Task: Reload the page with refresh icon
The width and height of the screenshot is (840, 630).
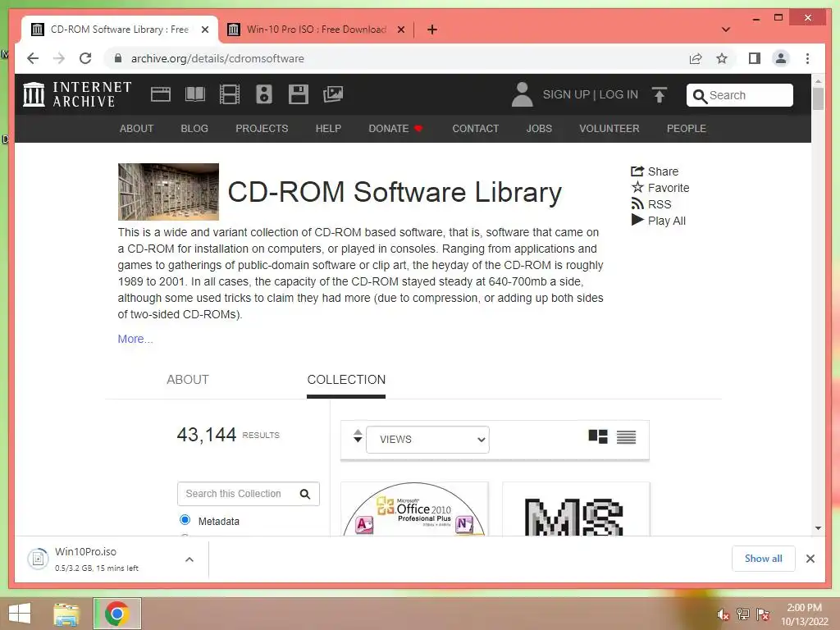Action: (85, 58)
